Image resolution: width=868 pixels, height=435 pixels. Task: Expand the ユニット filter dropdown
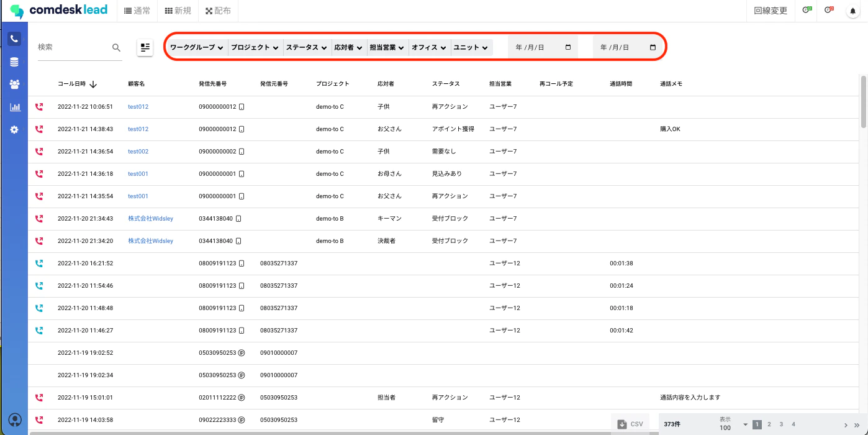pos(471,47)
